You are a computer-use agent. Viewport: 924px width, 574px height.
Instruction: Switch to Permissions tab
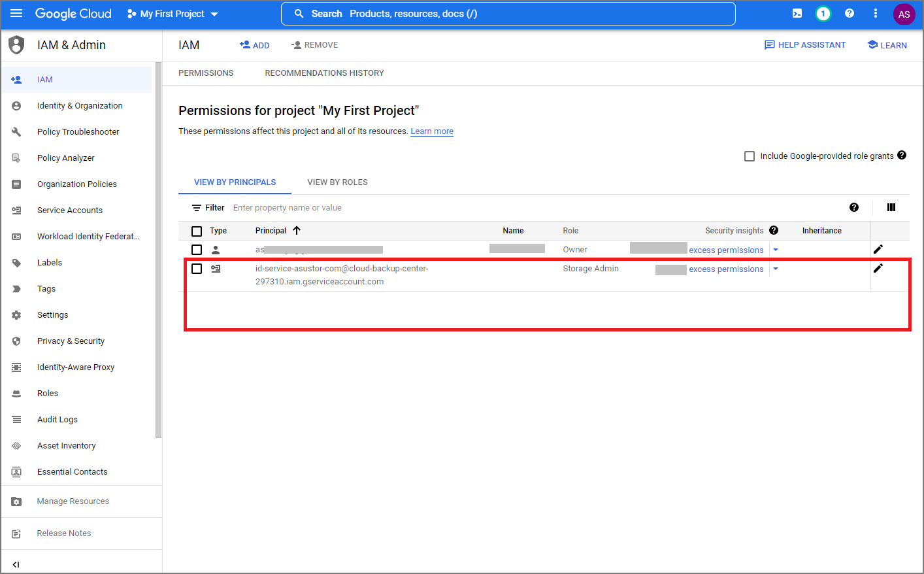point(206,73)
